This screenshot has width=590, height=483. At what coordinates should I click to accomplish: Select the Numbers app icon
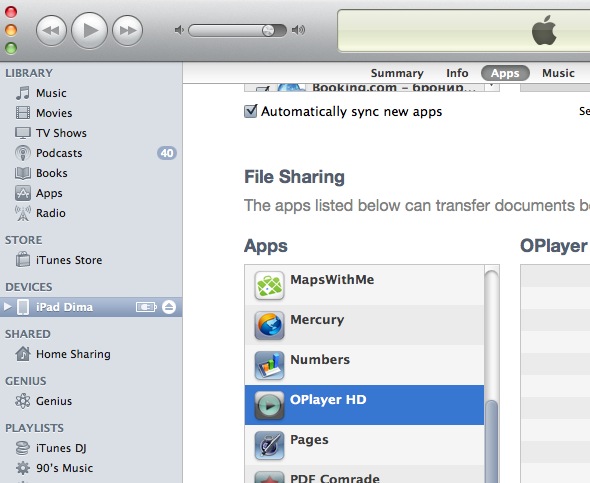point(269,365)
